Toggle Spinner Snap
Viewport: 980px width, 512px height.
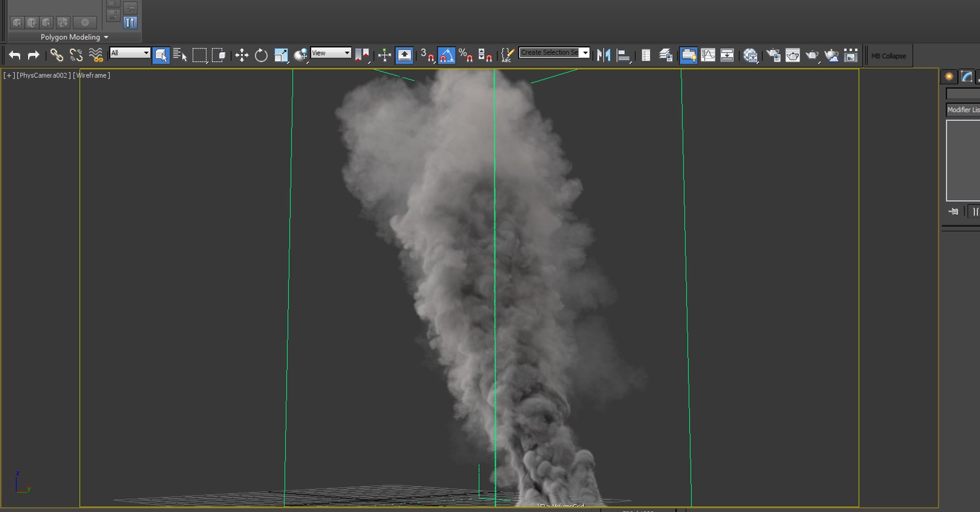[x=485, y=55]
